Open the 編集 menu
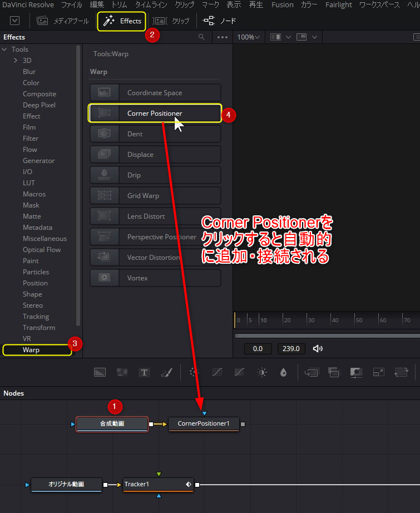 coord(97,4)
